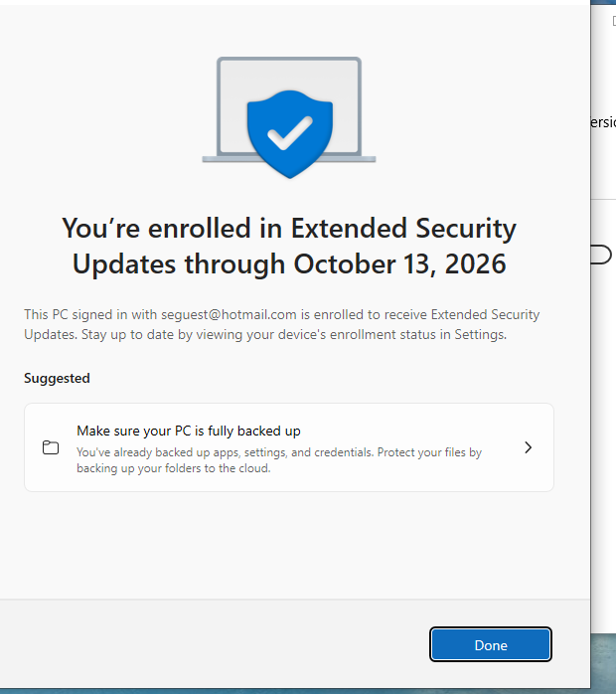Toggle the partially hidden switch behind dialog
Image resolution: width=616 pixels, height=694 pixels.
[x=601, y=256]
